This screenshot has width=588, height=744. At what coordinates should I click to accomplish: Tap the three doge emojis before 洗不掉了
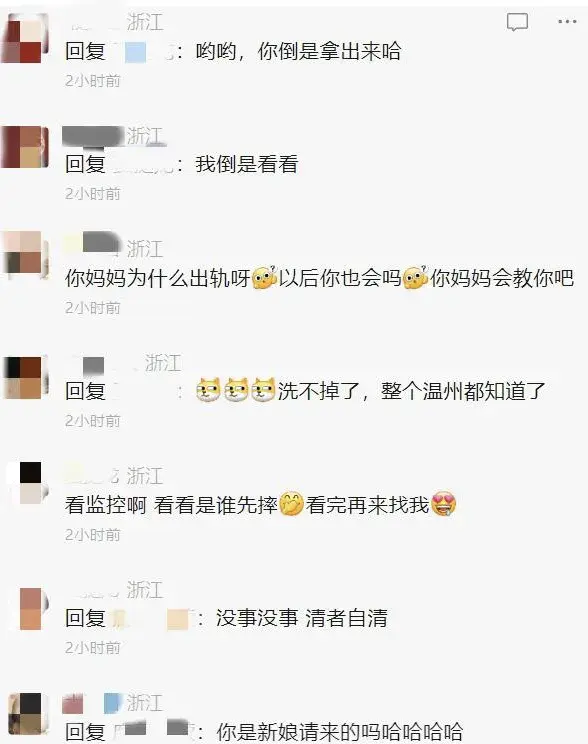click(x=236, y=391)
